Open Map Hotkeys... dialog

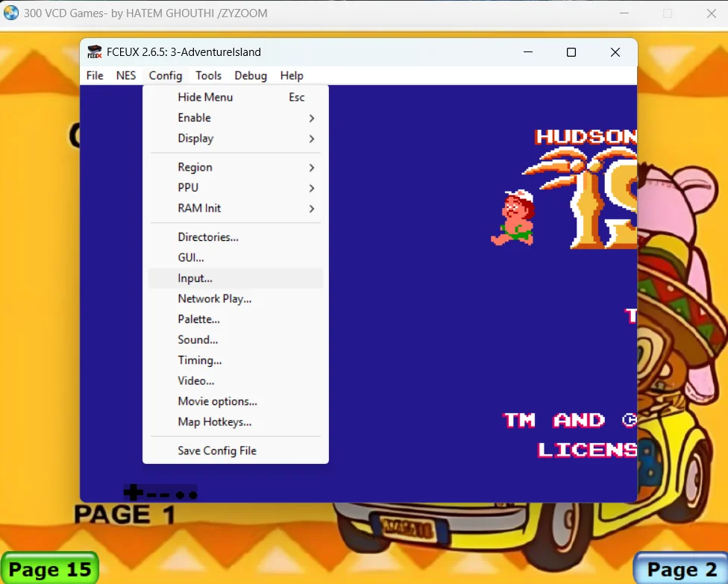pos(236,421)
